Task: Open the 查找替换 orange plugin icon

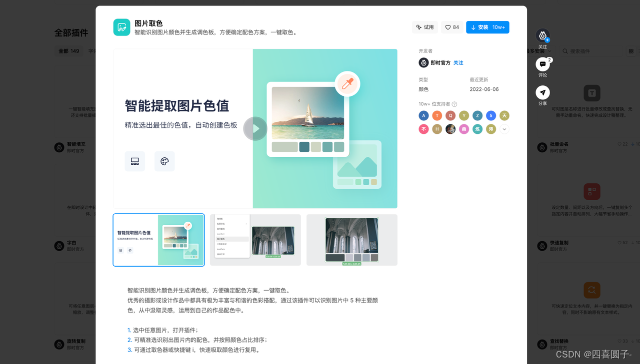Action: [592, 290]
